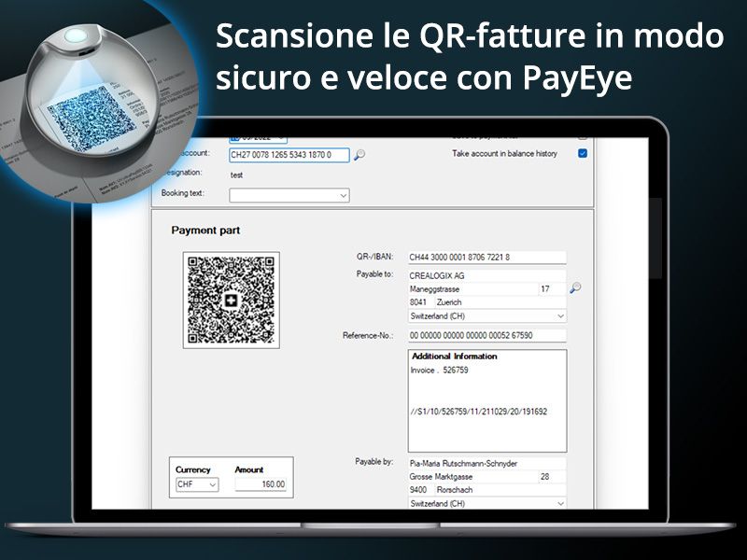
Task: Click the payer city field Rorschach
Action: [500, 489]
